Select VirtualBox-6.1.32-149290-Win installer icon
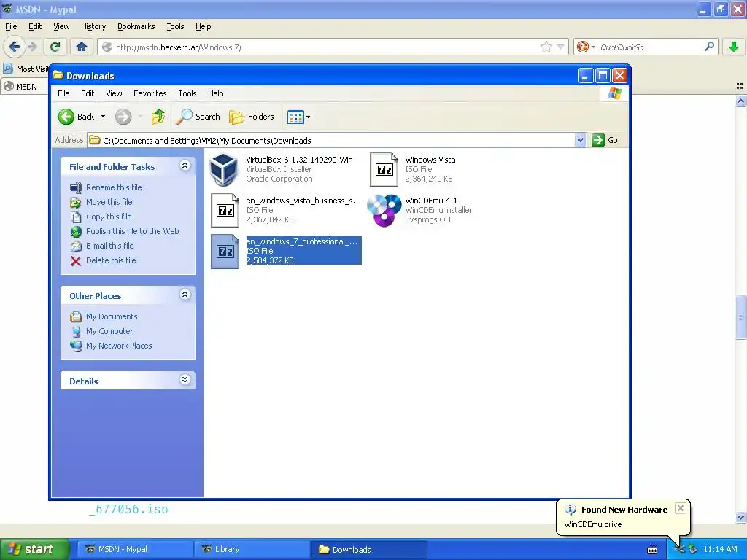The width and height of the screenshot is (747, 560). [224, 169]
